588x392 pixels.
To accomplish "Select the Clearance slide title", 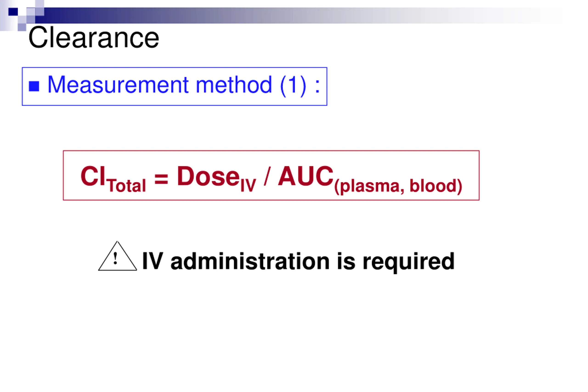I will pos(94,38).
